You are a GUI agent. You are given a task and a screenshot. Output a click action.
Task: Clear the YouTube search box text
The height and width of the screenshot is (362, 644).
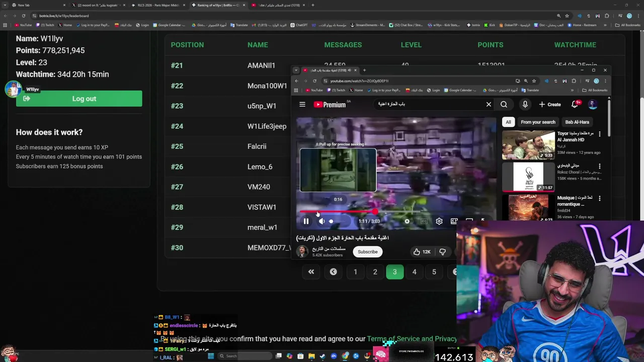(x=489, y=105)
